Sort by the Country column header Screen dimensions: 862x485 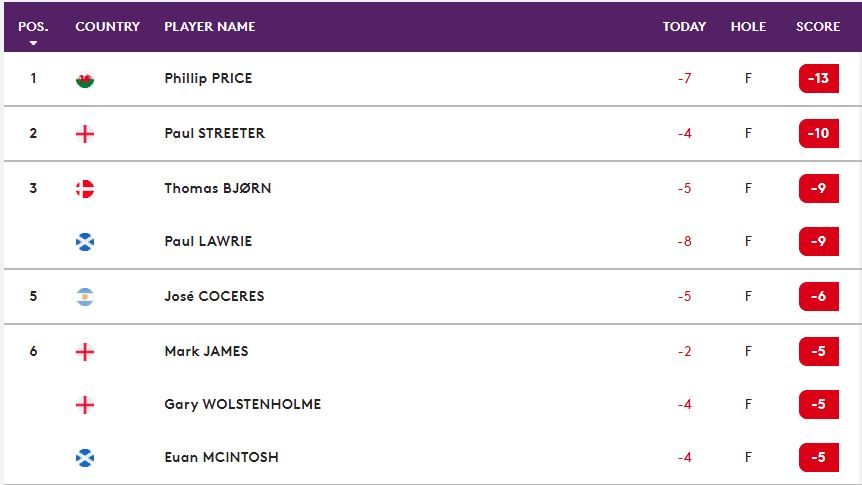pos(107,27)
